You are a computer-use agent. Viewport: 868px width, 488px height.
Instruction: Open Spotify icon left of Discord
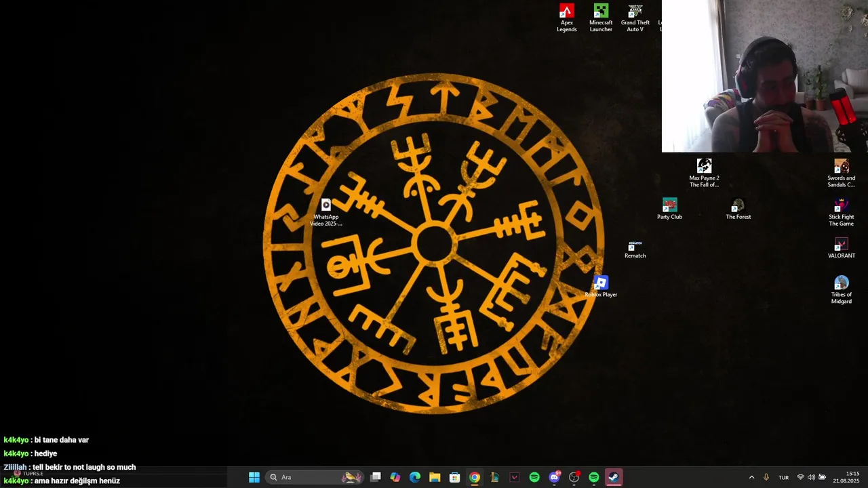[x=534, y=477]
